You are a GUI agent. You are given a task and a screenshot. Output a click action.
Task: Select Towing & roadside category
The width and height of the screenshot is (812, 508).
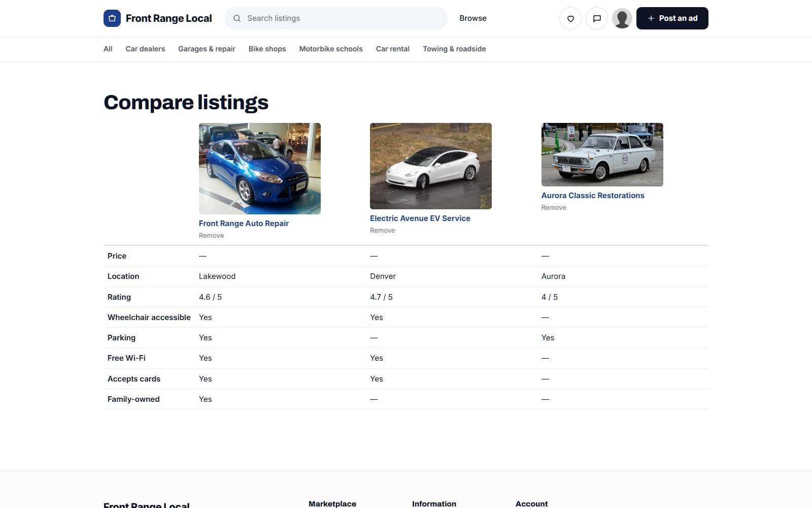[454, 49]
